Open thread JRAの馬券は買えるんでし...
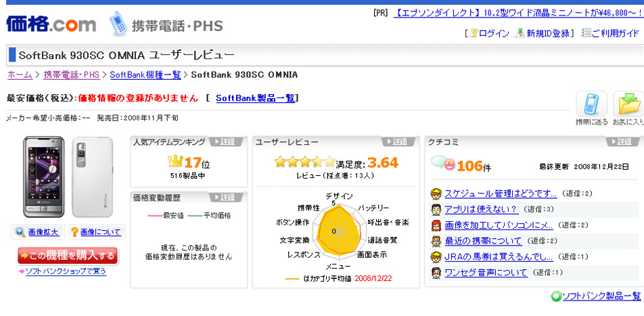 pyautogui.click(x=499, y=257)
